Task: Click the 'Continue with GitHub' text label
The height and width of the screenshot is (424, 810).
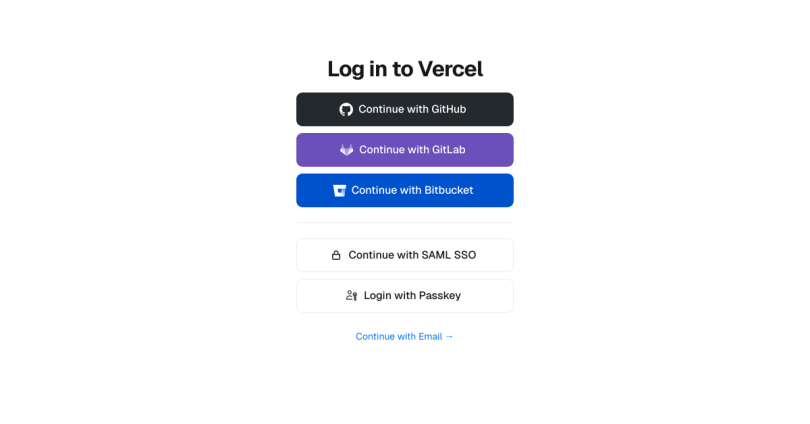Action: [x=412, y=109]
